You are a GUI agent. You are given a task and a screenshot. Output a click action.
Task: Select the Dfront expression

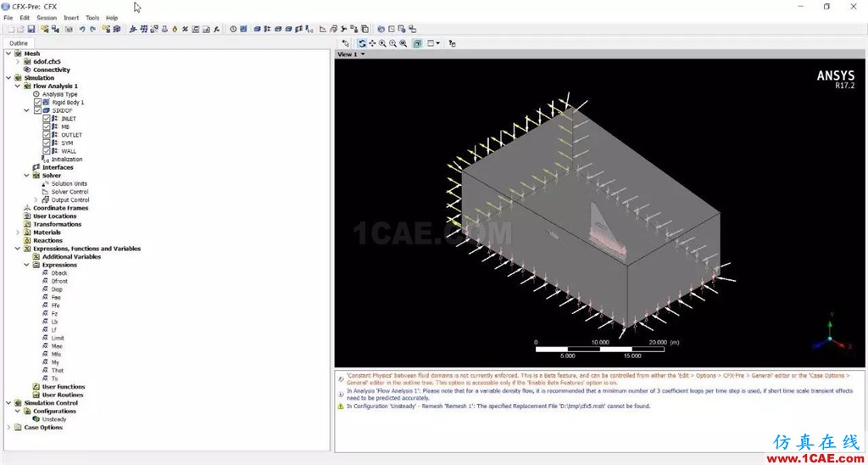pyautogui.click(x=59, y=281)
